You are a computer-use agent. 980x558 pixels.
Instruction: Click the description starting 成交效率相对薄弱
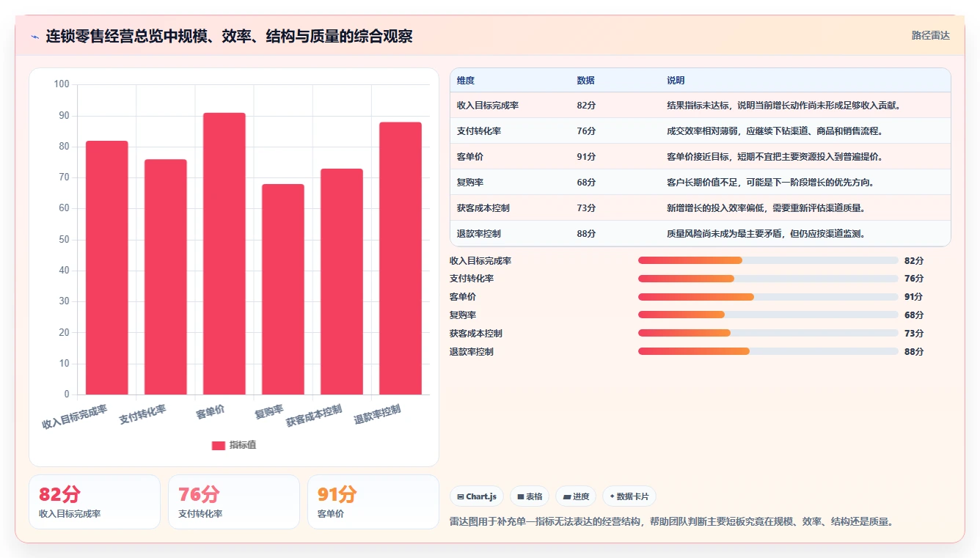[775, 131]
